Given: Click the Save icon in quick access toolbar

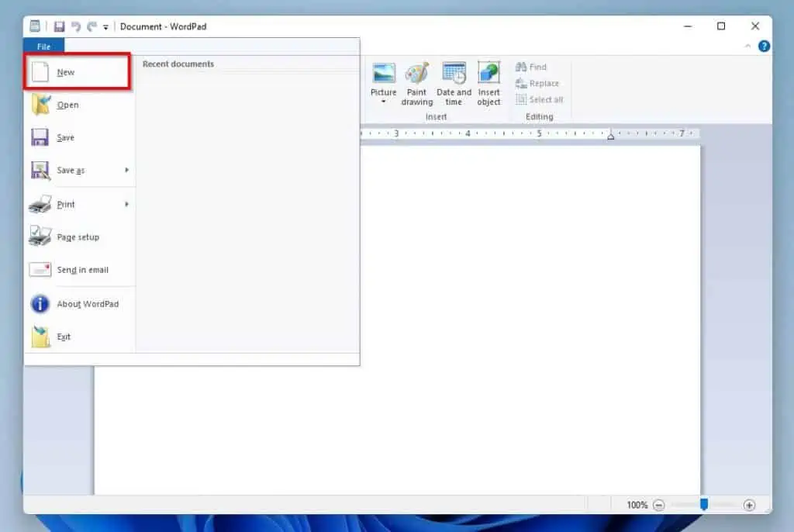Looking at the screenshot, I should click(x=60, y=26).
